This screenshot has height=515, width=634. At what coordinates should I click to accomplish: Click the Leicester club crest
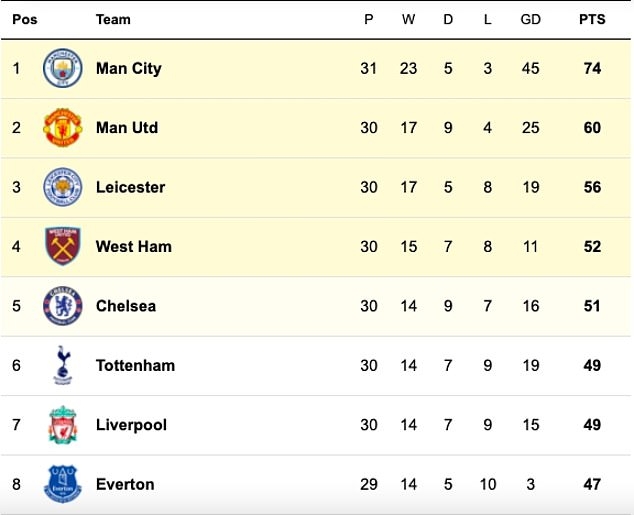[x=60, y=187]
